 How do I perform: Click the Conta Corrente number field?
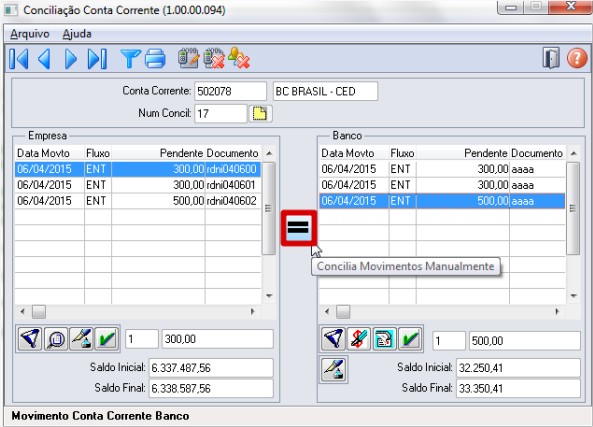click(230, 91)
